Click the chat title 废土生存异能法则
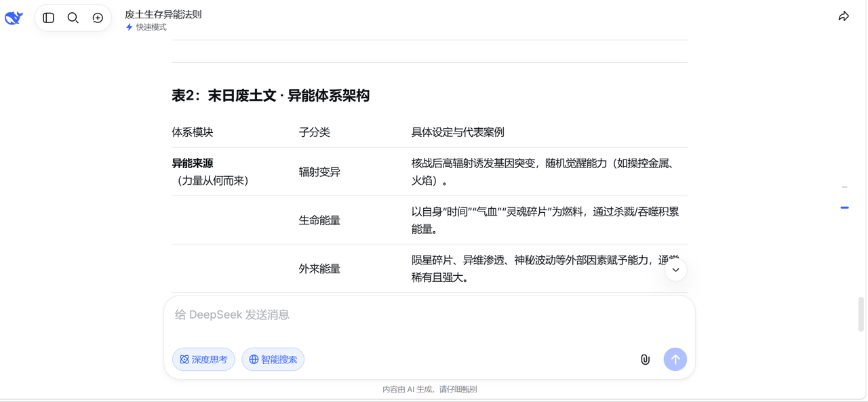 coord(163,14)
